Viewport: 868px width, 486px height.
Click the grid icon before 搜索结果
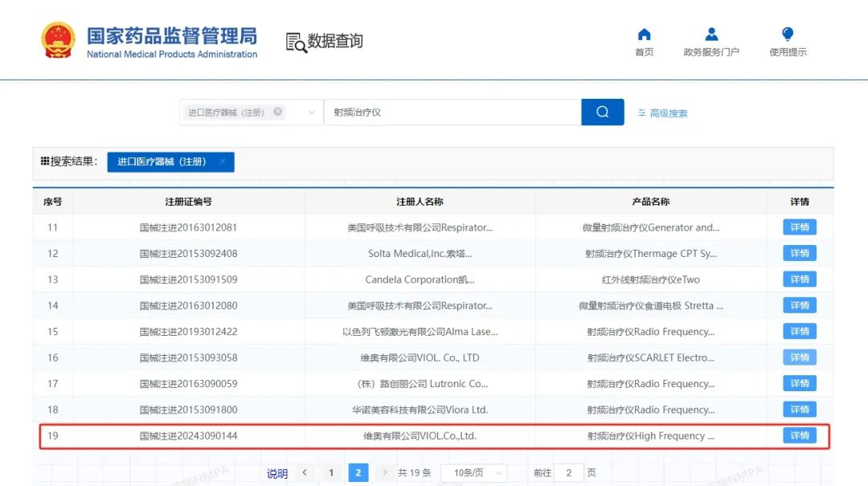[46, 161]
